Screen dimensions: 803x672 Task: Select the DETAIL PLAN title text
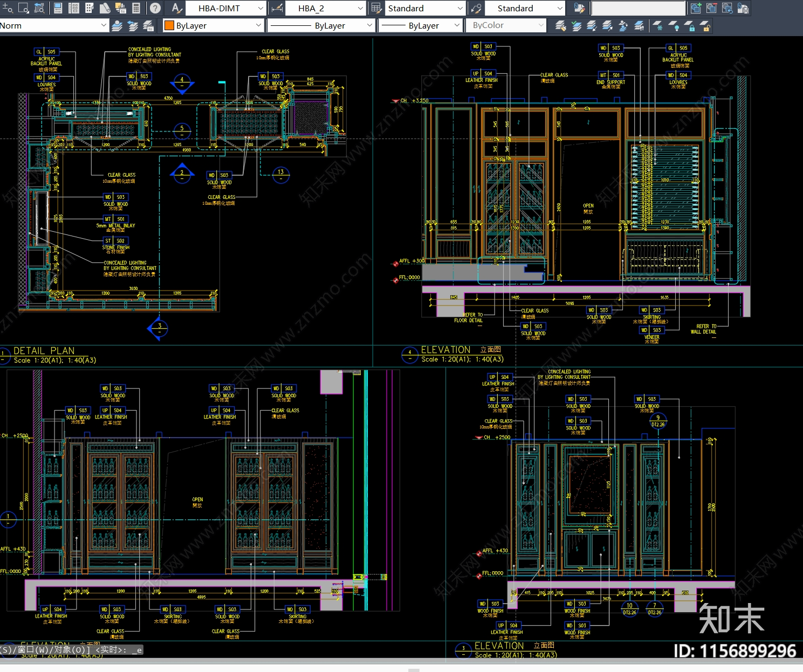(44, 351)
